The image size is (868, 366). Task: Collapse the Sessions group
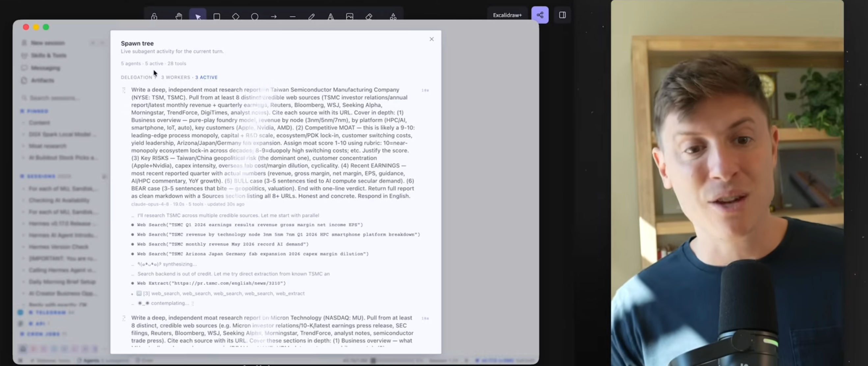pyautogui.click(x=41, y=176)
